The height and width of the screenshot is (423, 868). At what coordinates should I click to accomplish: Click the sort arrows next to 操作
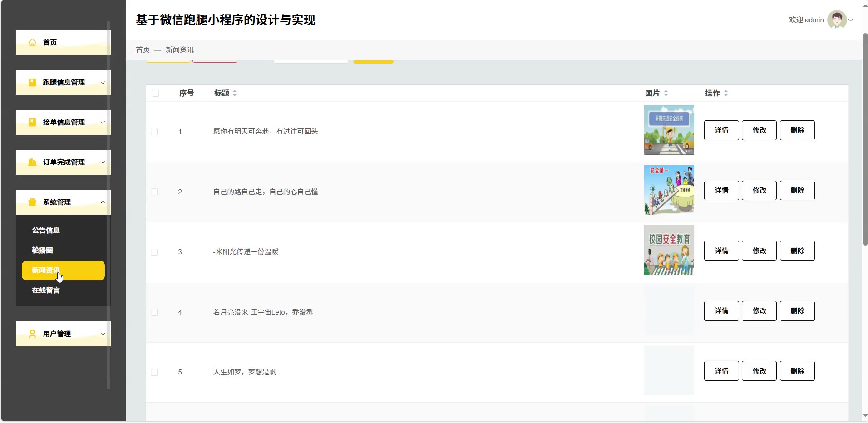(x=726, y=93)
